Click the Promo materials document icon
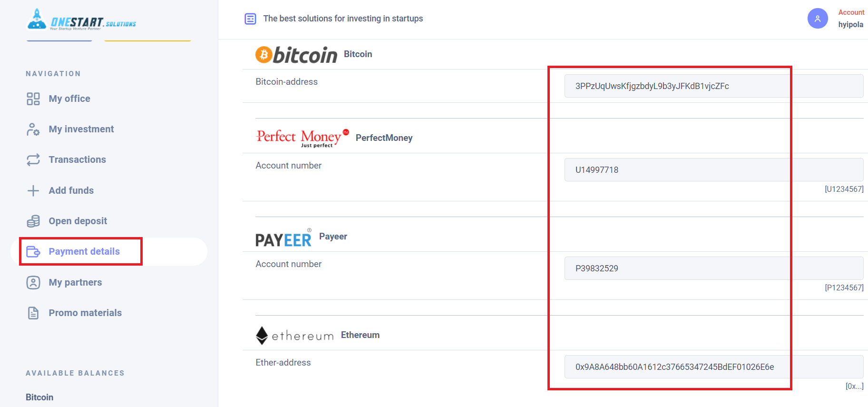 33,313
